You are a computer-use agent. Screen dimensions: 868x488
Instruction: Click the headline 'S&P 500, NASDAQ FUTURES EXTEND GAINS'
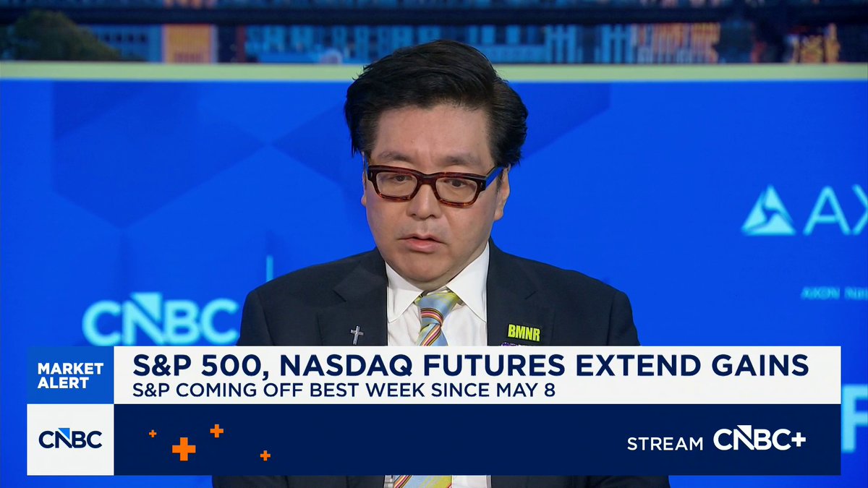(471, 365)
